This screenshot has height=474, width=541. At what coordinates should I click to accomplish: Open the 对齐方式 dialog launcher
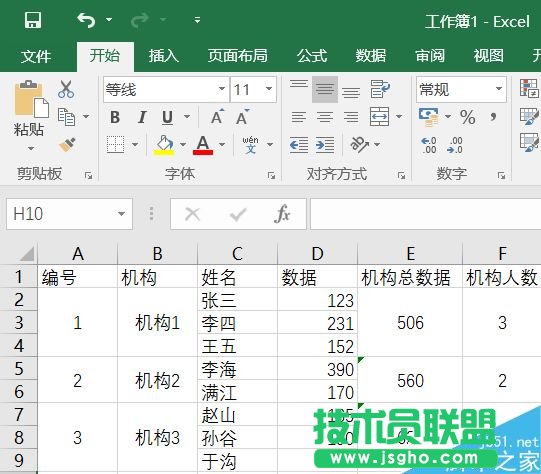[401, 176]
